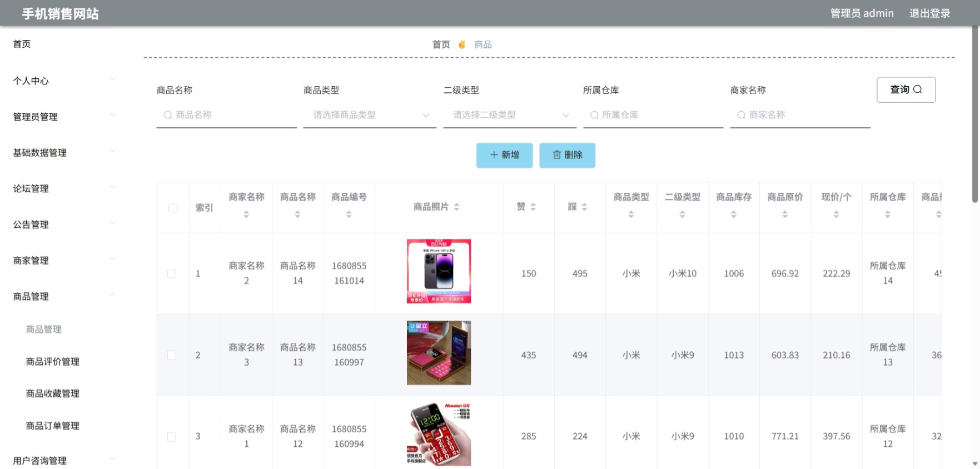980x469 pixels.
Task: Click product number 1680855161014 cell
Action: click(x=349, y=273)
